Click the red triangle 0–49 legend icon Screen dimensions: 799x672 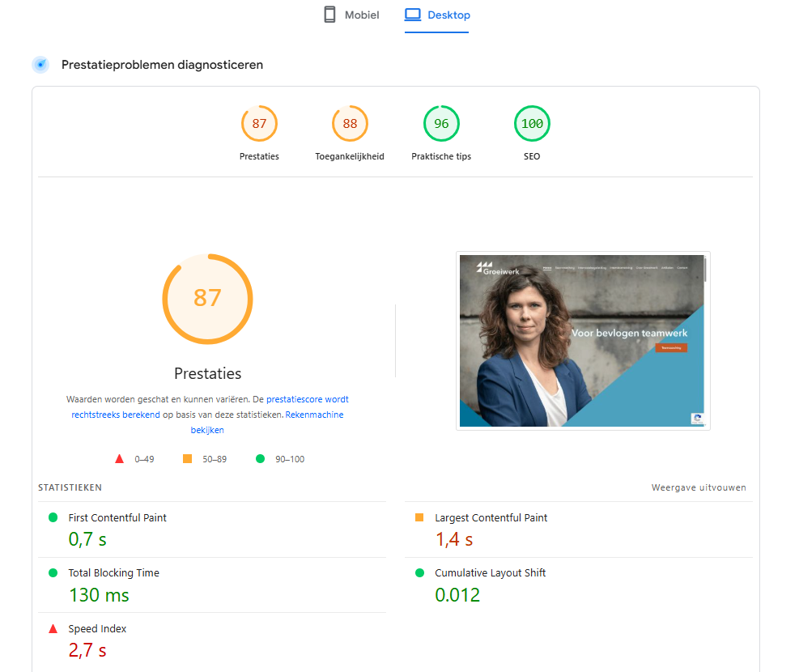(x=120, y=459)
